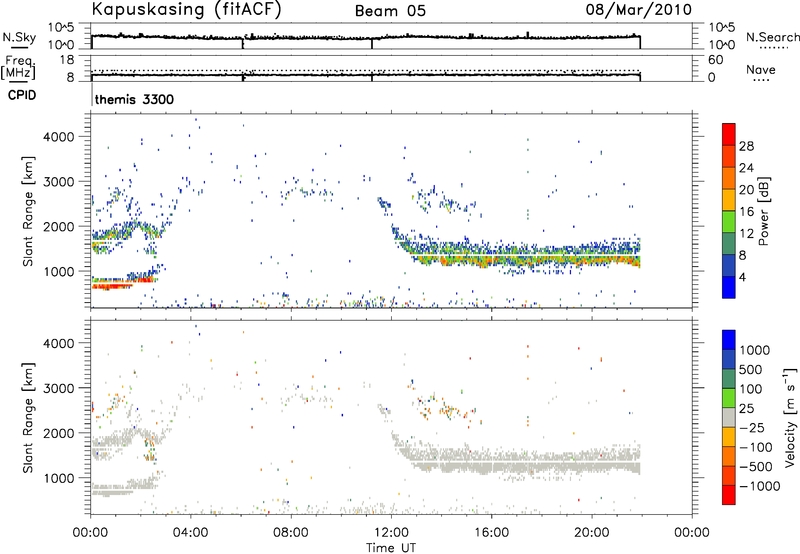Click the '1000' range tick on velocity panel
Screen dimensions: 800x554
point(59,478)
